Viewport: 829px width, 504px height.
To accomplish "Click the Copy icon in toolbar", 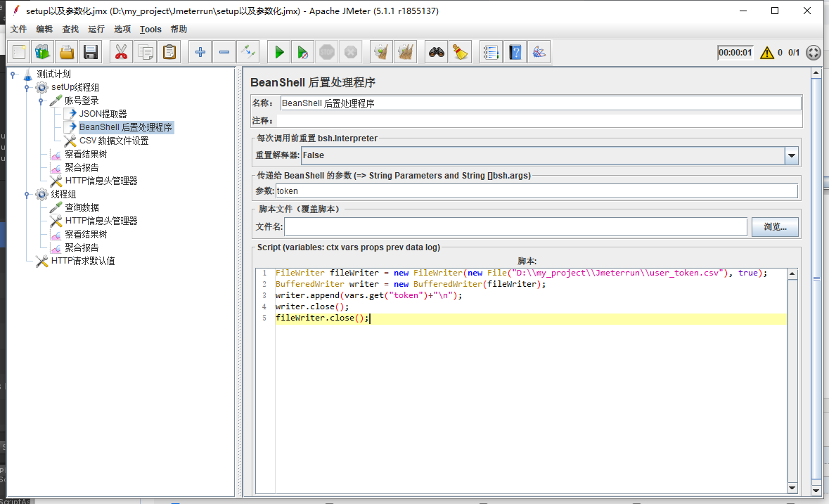I will (145, 52).
